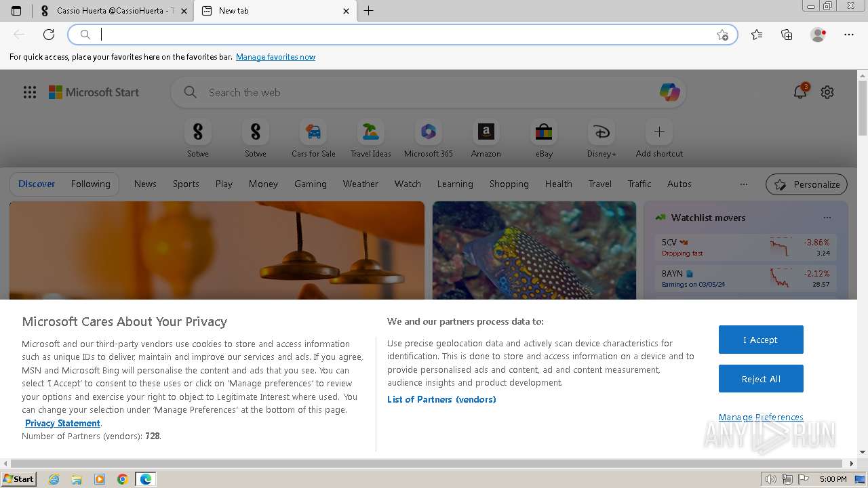Open List of Partners (vendors) link
Screen dimensions: 868x488
[x=441, y=399]
